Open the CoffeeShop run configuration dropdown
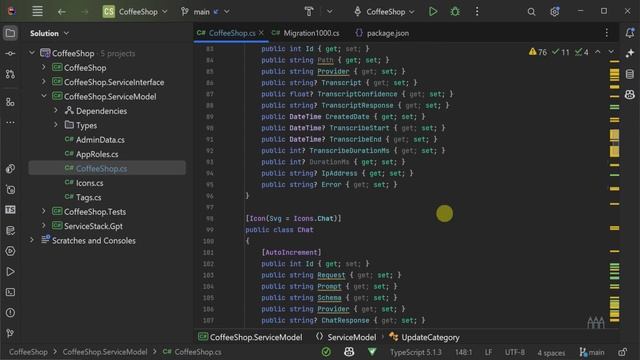Viewport: 640px width, 360px height. 384,11
